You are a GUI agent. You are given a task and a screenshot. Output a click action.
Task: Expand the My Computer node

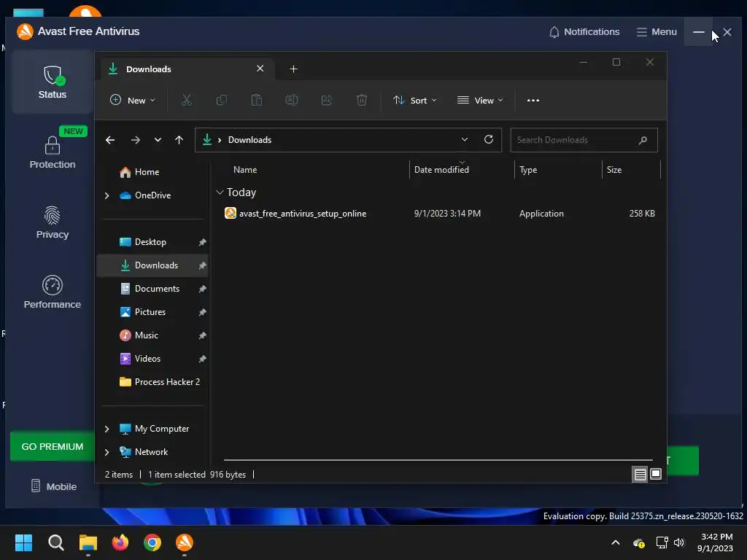pos(107,429)
